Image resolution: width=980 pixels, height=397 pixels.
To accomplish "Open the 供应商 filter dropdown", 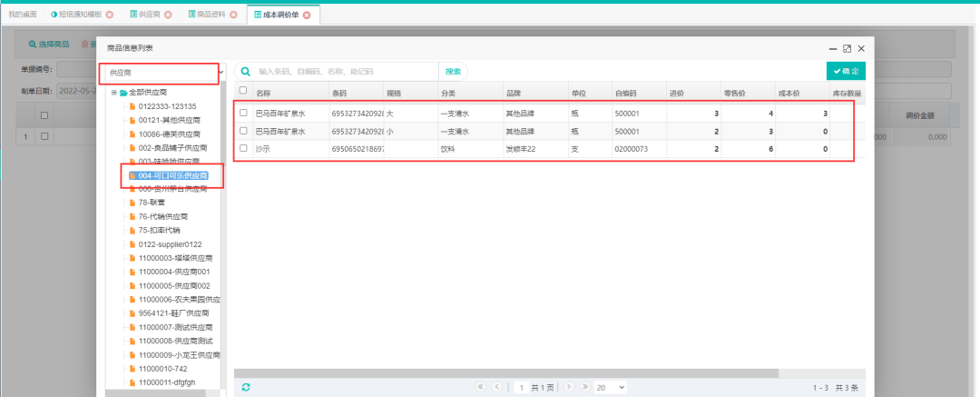I will pyautogui.click(x=160, y=72).
